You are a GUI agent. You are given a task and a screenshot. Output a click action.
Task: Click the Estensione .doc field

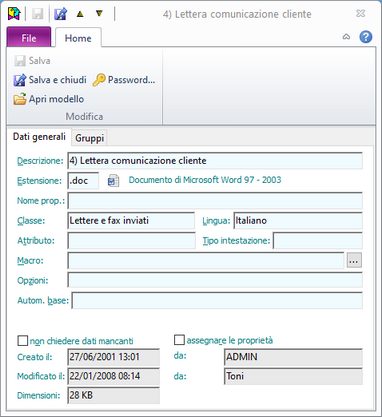pos(83,181)
